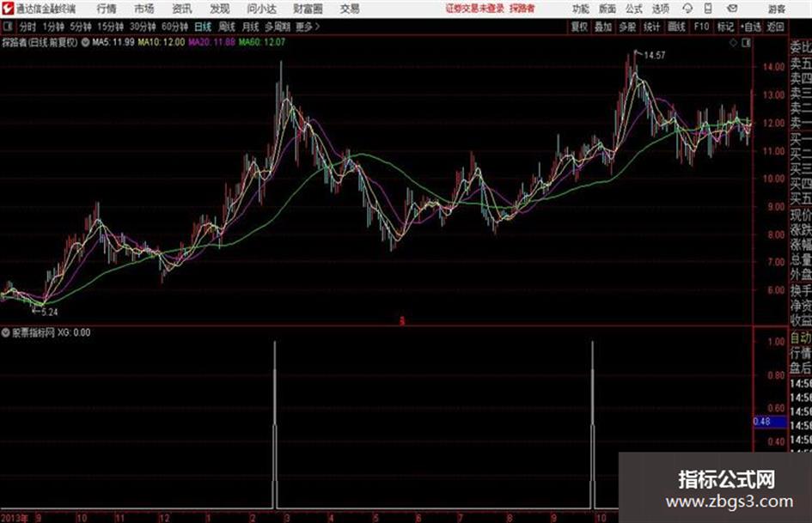Click the 自动 tab in right panel

[801, 338]
